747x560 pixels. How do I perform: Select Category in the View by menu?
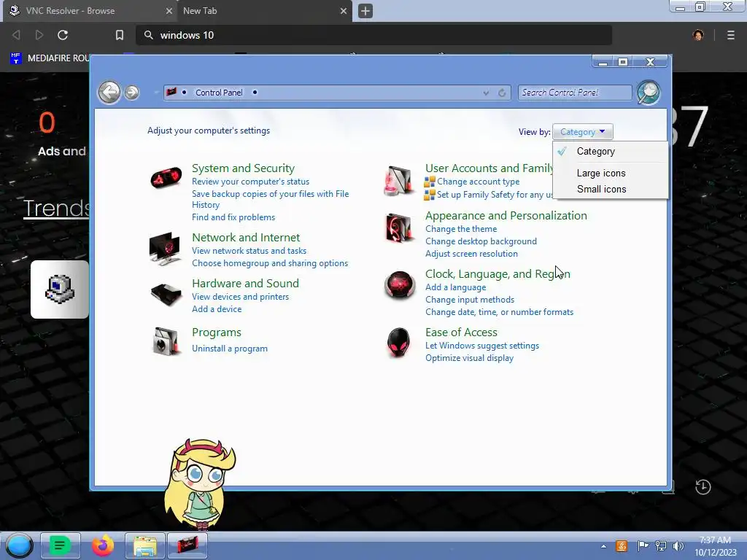611,152
